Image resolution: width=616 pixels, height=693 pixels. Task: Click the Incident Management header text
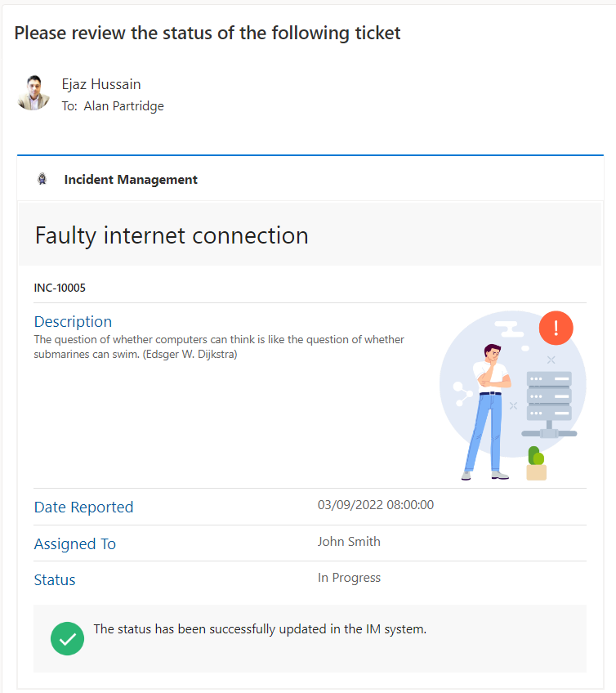tap(131, 180)
